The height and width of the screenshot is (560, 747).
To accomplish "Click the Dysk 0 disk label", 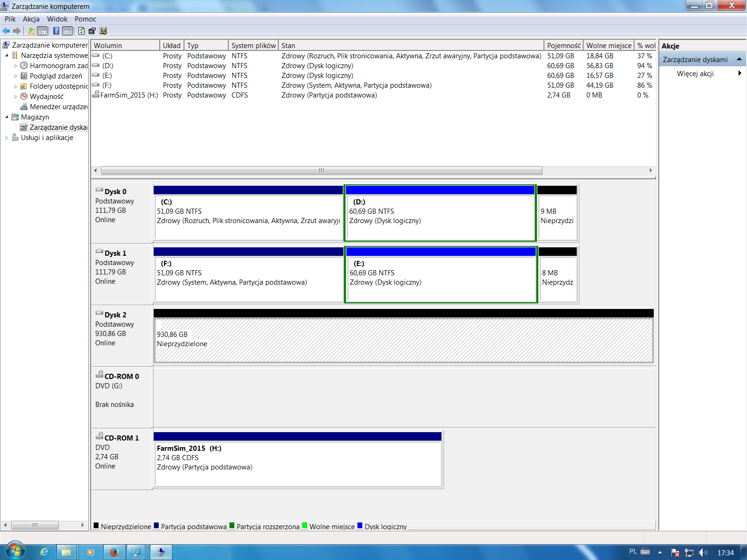I will (x=115, y=192).
